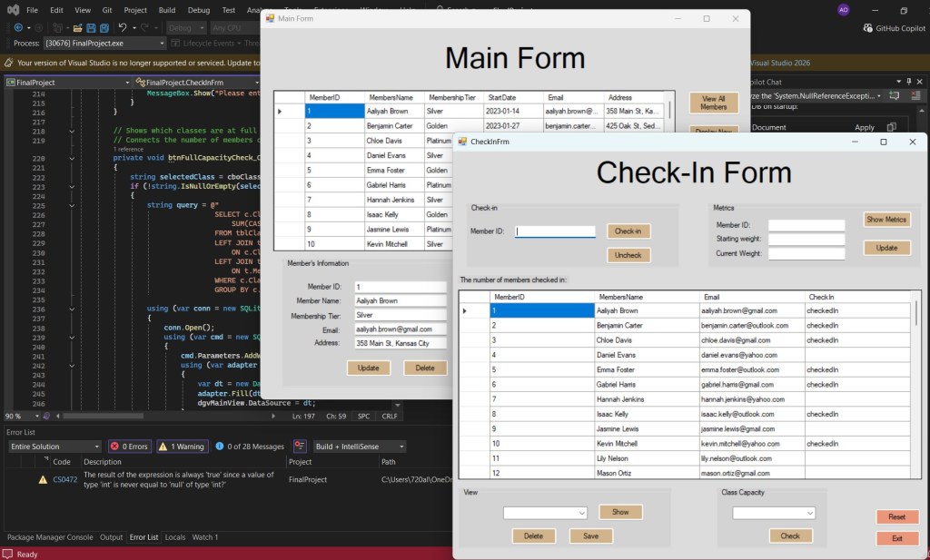Viewport: 930px width, 560px height.
Task: Open the File menu
Action: click(32, 10)
